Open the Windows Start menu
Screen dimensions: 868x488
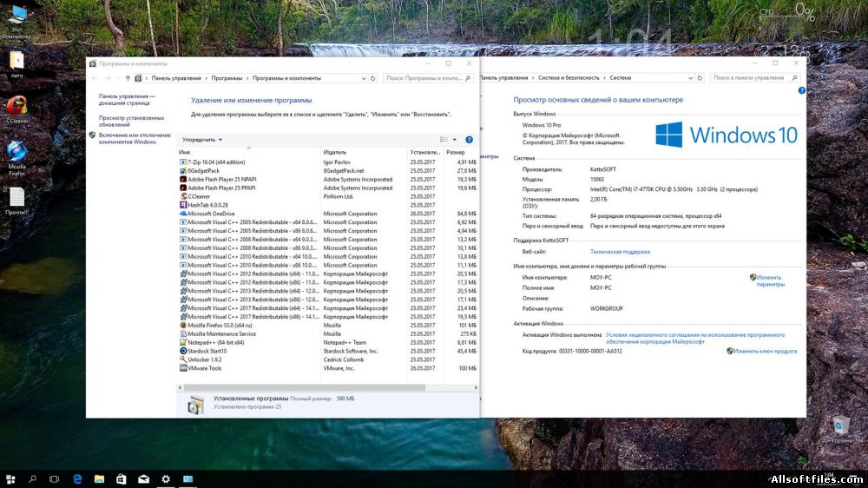(x=10, y=479)
